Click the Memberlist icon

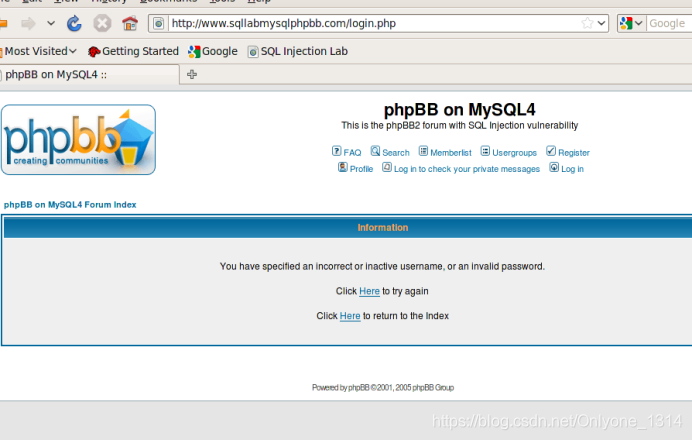(423, 151)
